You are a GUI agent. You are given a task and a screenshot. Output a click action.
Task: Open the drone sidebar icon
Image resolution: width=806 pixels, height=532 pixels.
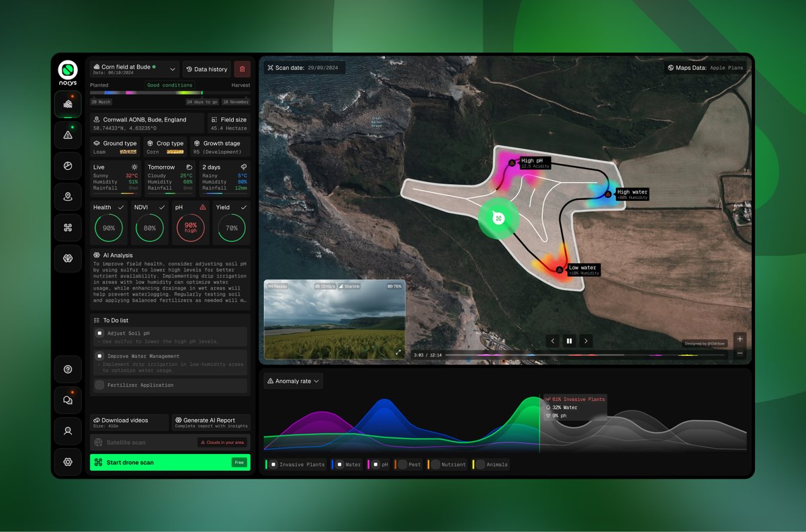pyautogui.click(x=68, y=228)
